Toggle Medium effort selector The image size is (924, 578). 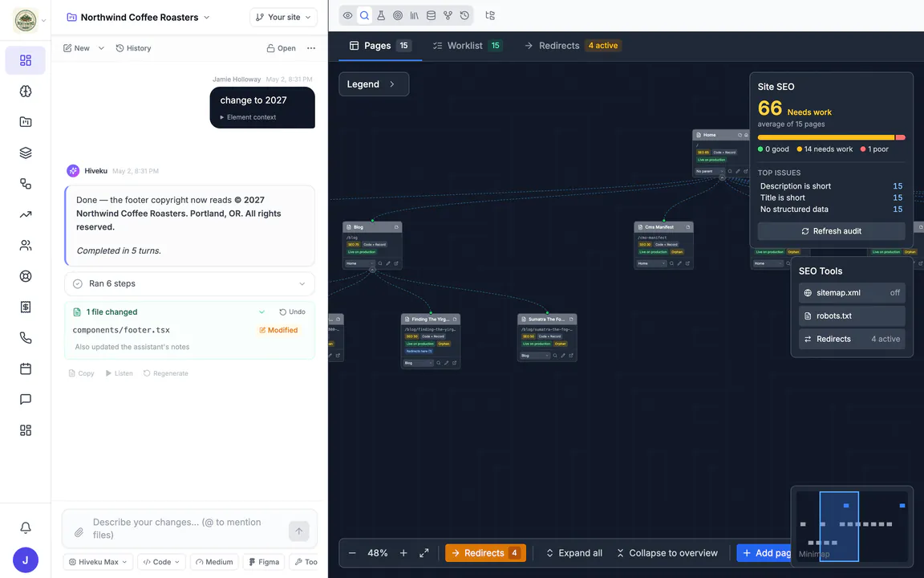[214, 562]
